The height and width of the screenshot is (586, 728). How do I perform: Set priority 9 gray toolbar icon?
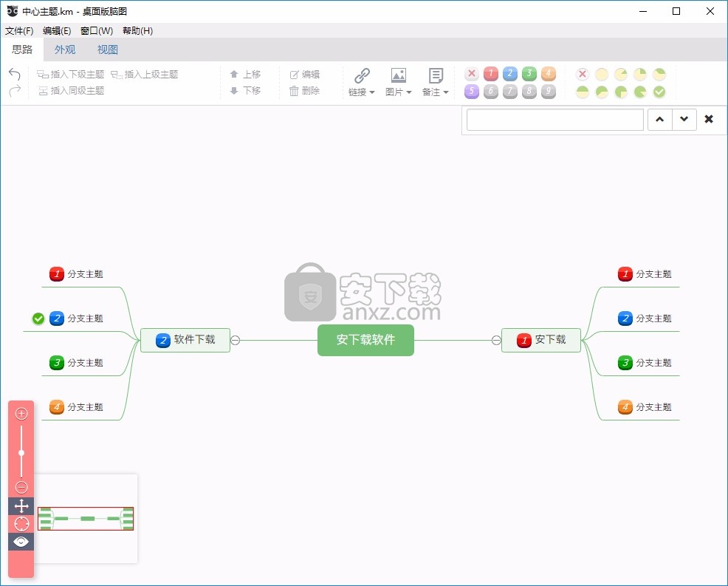click(549, 91)
